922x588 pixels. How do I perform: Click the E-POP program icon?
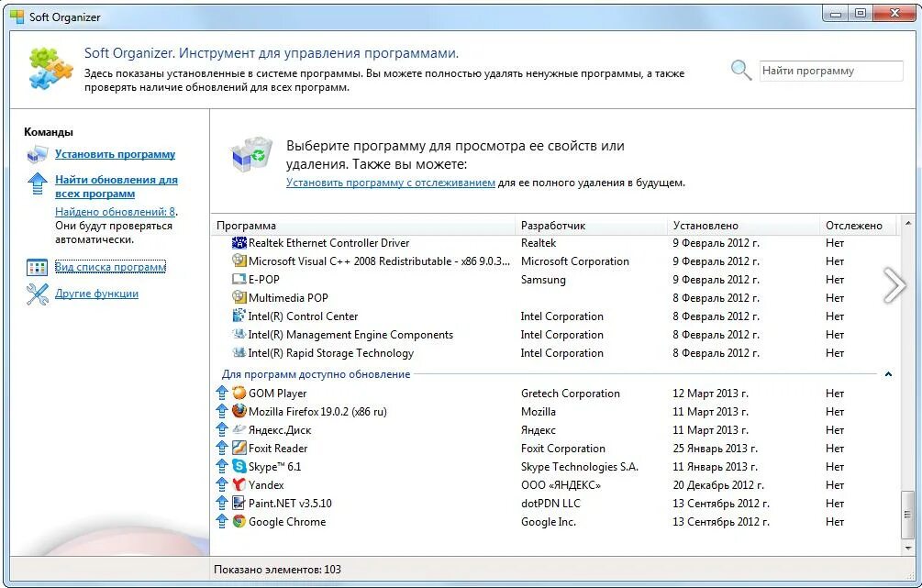point(239,279)
